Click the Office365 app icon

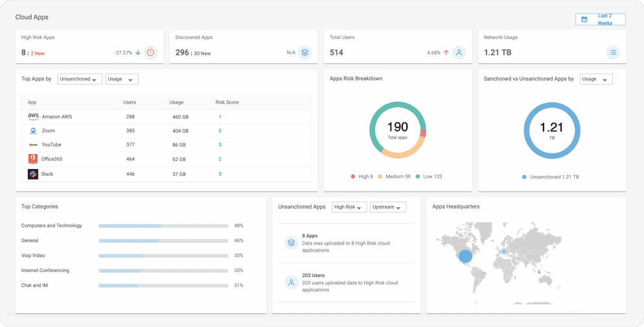33,159
